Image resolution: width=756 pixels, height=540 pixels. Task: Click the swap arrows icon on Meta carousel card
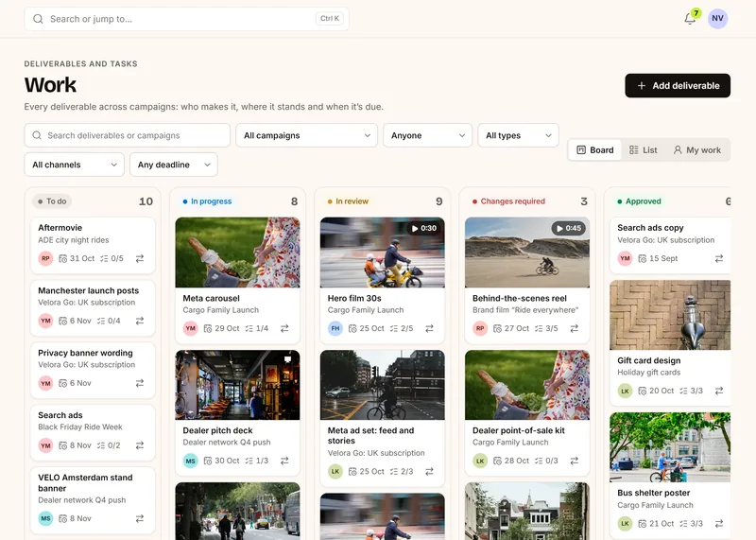(284, 328)
